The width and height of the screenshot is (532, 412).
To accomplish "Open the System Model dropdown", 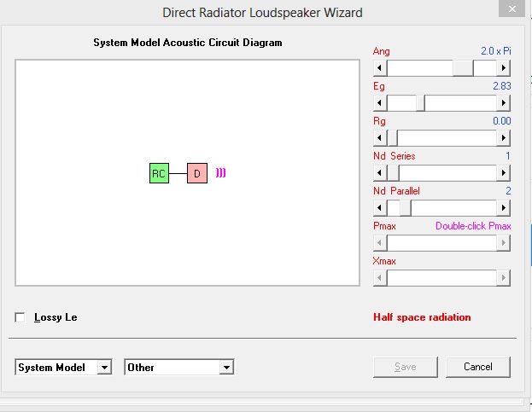I will [104, 368].
